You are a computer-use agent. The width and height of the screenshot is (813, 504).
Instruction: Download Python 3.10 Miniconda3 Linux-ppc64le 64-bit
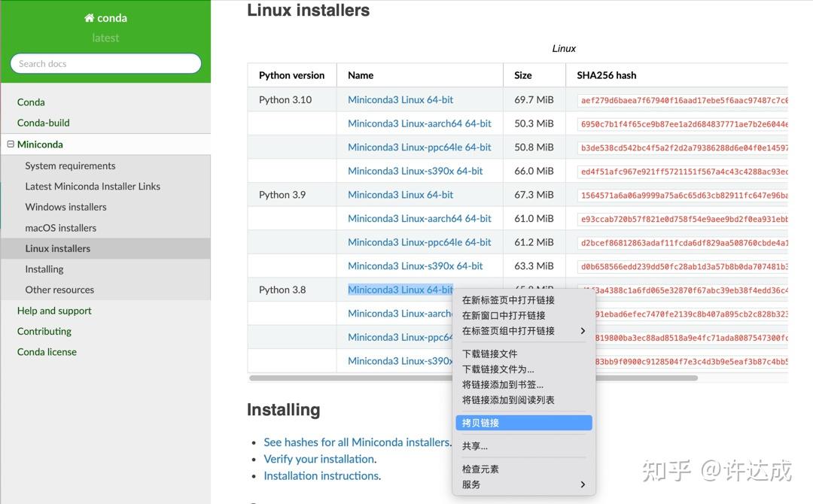coord(420,147)
